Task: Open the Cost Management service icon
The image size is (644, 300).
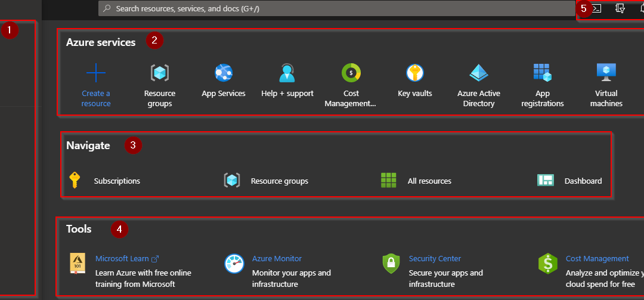Action: coord(351,73)
